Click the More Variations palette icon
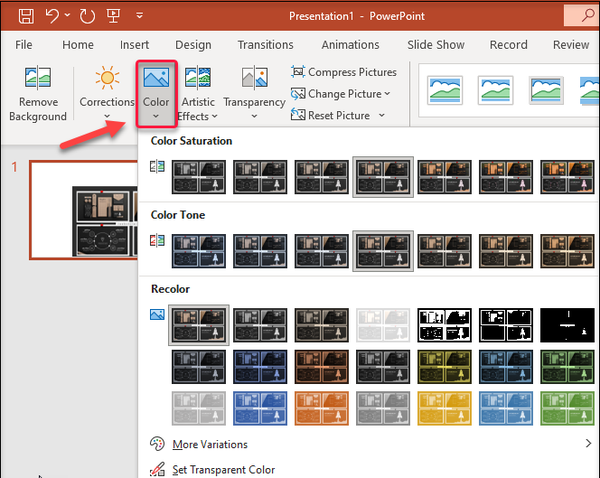The width and height of the screenshot is (600, 478). coord(157,444)
